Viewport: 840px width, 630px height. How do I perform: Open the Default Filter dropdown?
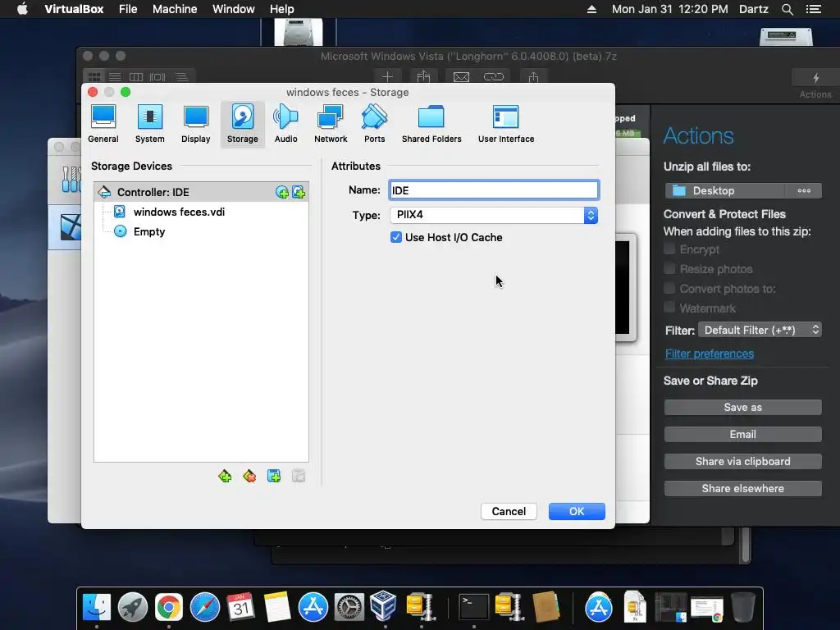point(760,330)
